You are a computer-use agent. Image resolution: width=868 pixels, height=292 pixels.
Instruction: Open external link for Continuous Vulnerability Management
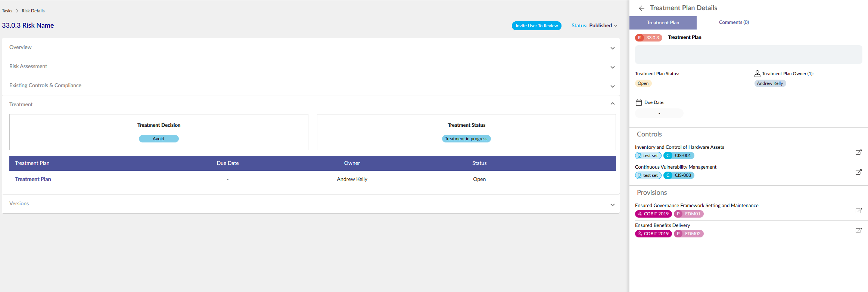pyautogui.click(x=858, y=172)
